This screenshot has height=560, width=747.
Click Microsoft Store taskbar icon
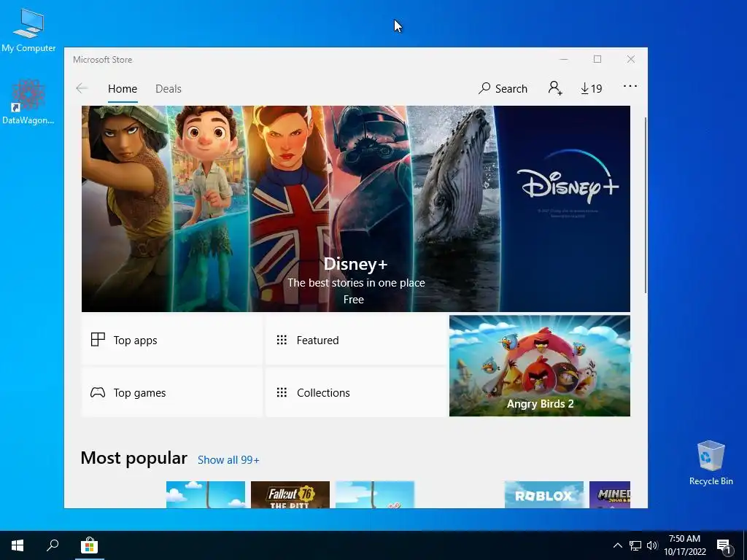tap(89, 545)
